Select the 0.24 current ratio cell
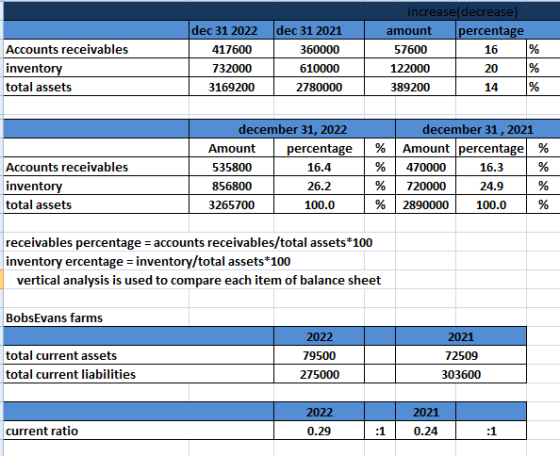Screen dimensions: 560x456 click(x=425, y=431)
